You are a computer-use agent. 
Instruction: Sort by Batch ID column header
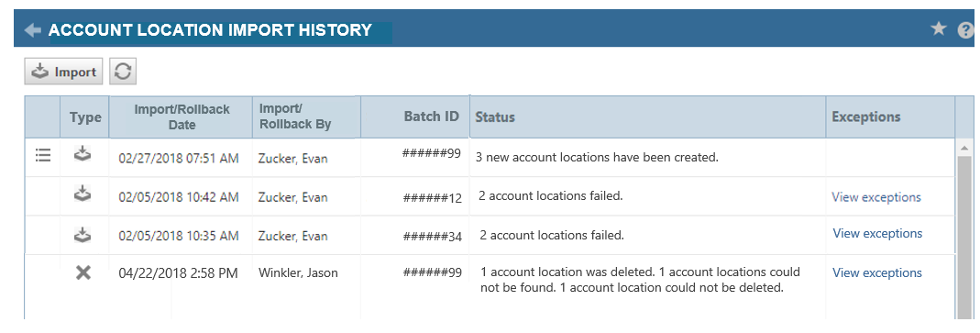click(x=415, y=117)
